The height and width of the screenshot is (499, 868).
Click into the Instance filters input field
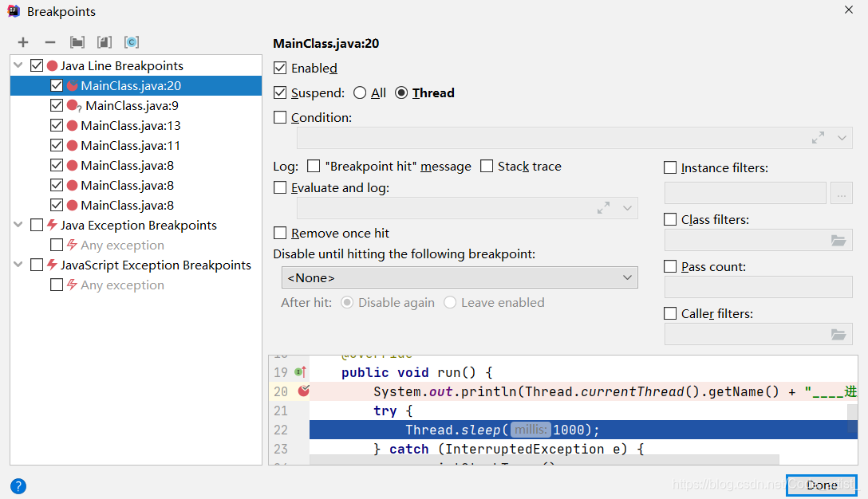[745, 193]
